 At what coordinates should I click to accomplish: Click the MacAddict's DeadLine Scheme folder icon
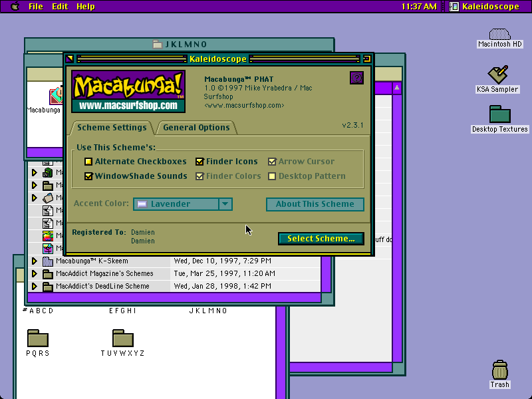tap(48, 287)
